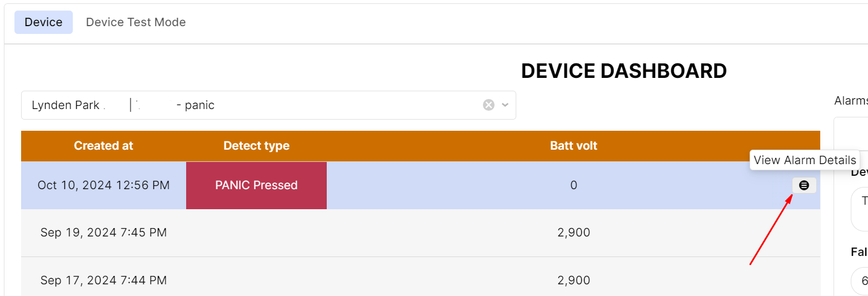Clear the selected Lynden Park device
The width and height of the screenshot is (868, 296).
point(488,105)
